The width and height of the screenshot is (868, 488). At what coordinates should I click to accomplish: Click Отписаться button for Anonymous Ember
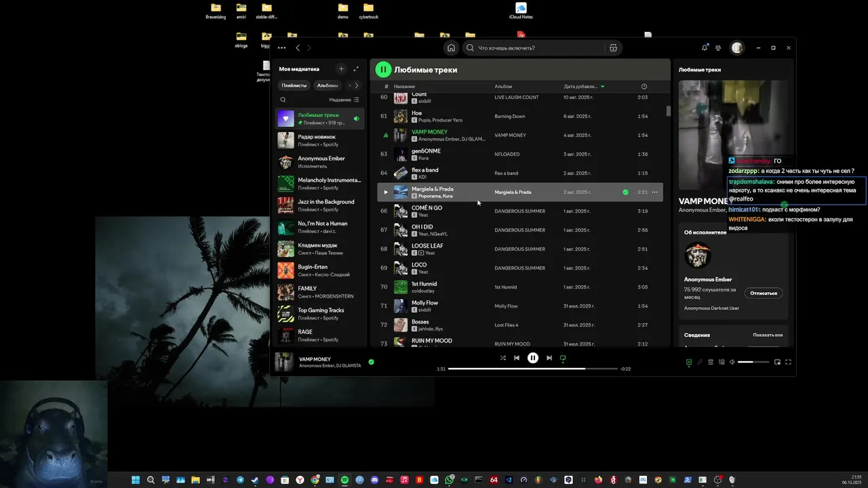click(764, 293)
